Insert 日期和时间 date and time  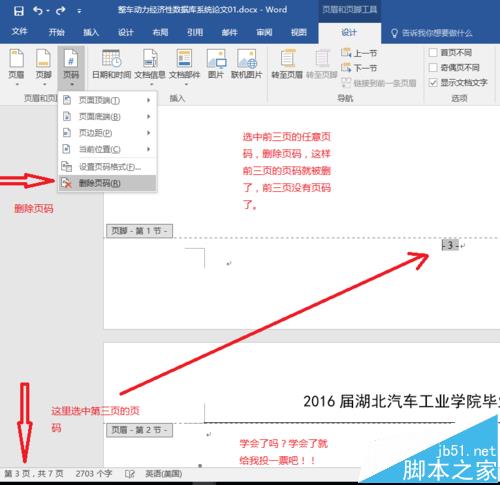pyautogui.click(x=112, y=65)
